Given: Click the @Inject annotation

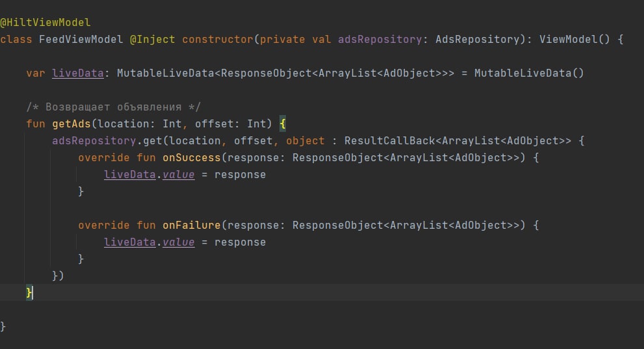Looking at the screenshot, I should (152, 40).
